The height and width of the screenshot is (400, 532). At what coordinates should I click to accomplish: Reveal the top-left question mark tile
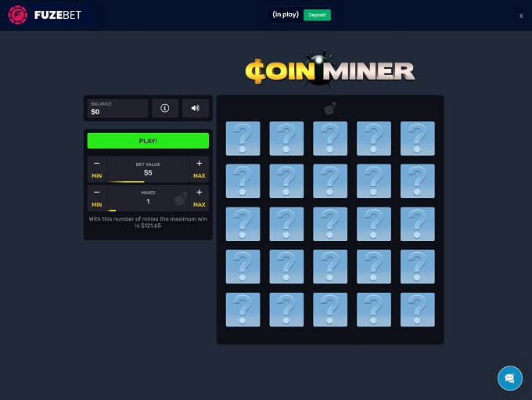click(243, 139)
